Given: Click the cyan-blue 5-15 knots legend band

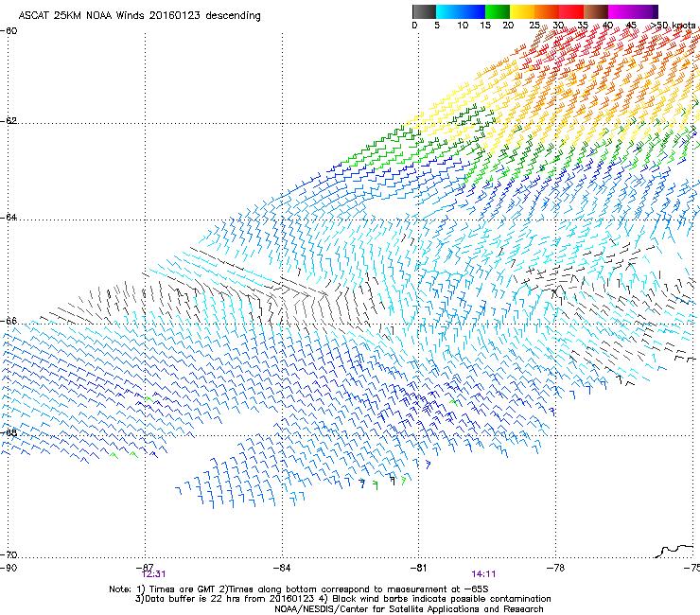Looking at the screenshot, I should tap(461, 11).
